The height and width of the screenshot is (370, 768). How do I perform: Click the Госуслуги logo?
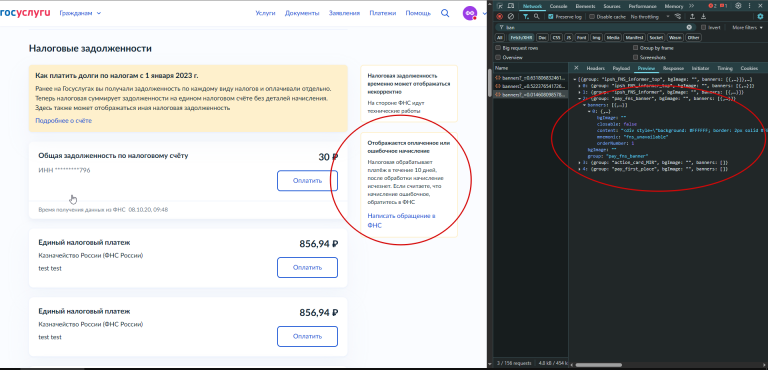pos(25,13)
